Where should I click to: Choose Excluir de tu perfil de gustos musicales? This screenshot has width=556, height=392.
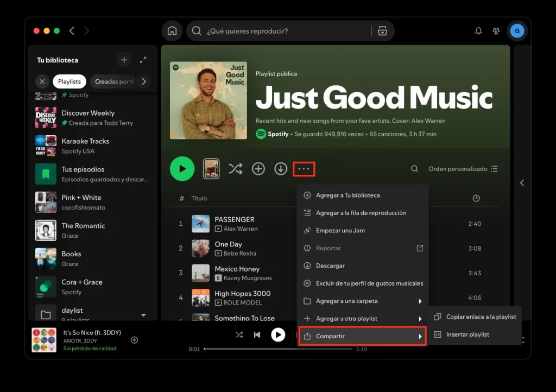(x=362, y=283)
